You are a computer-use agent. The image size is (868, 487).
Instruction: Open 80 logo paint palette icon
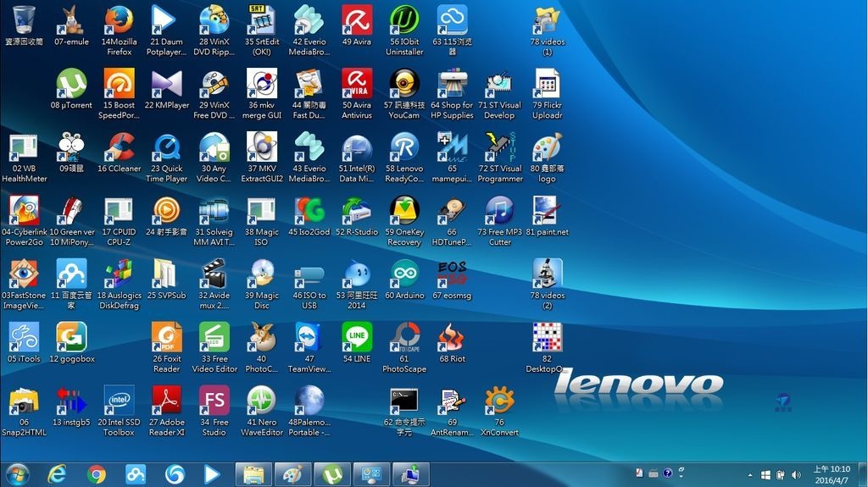[x=547, y=147]
